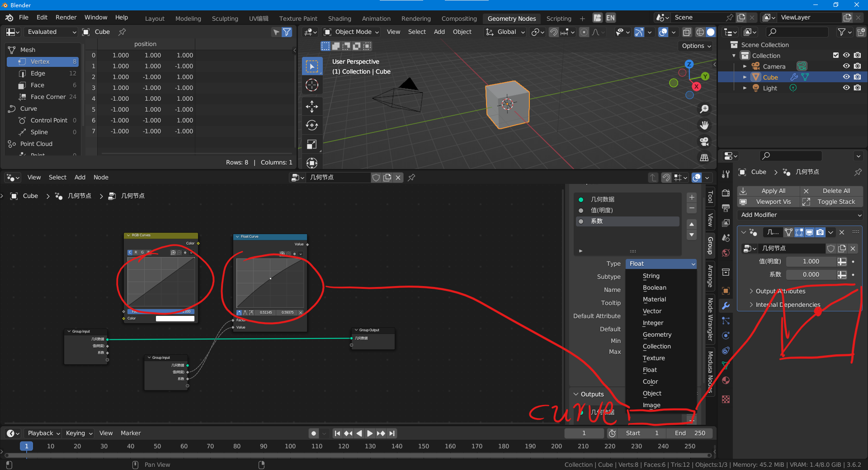This screenshot has height=470, width=868.
Task: Disable Light in renders camera icon
Action: (x=858, y=88)
